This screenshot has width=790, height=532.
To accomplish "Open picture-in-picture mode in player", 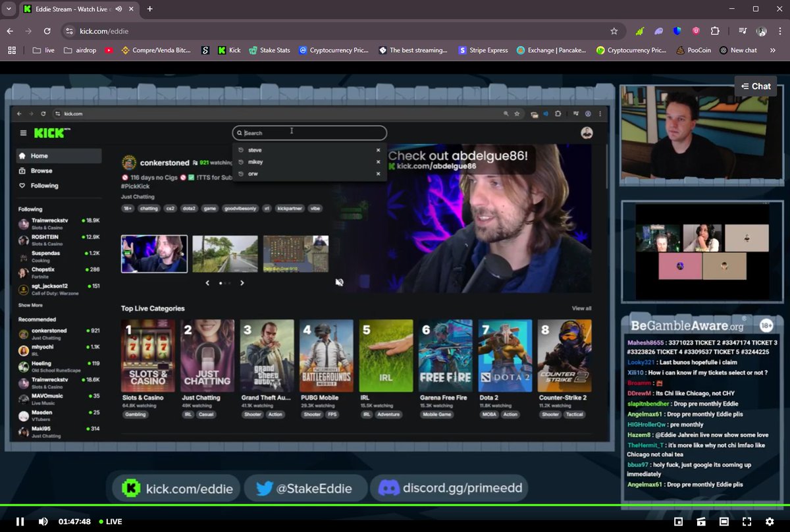I will (x=679, y=521).
